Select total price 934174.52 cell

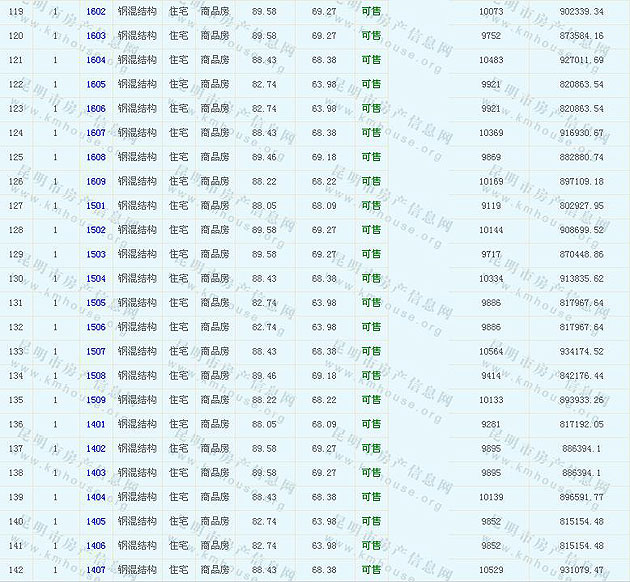click(581, 351)
